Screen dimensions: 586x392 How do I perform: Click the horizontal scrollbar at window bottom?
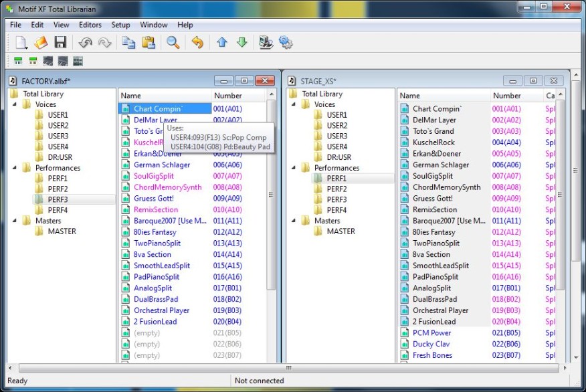(288, 368)
